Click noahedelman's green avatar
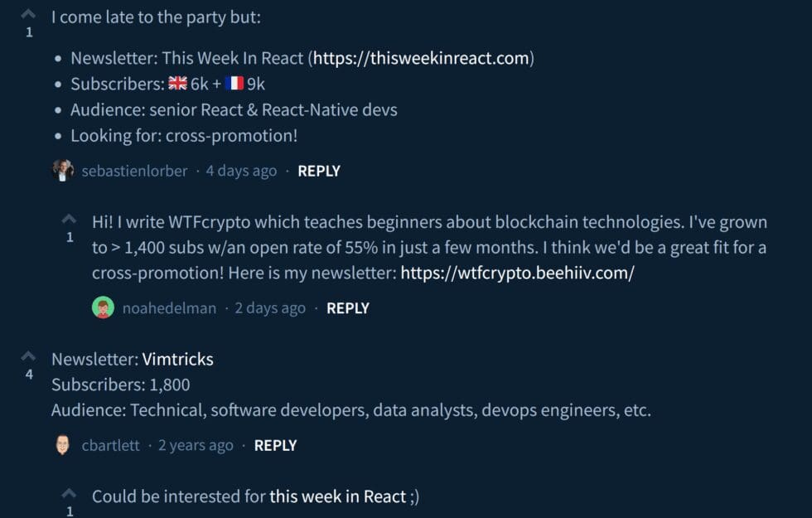The height and width of the screenshot is (518, 812). pyautogui.click(x=103, y=308)
